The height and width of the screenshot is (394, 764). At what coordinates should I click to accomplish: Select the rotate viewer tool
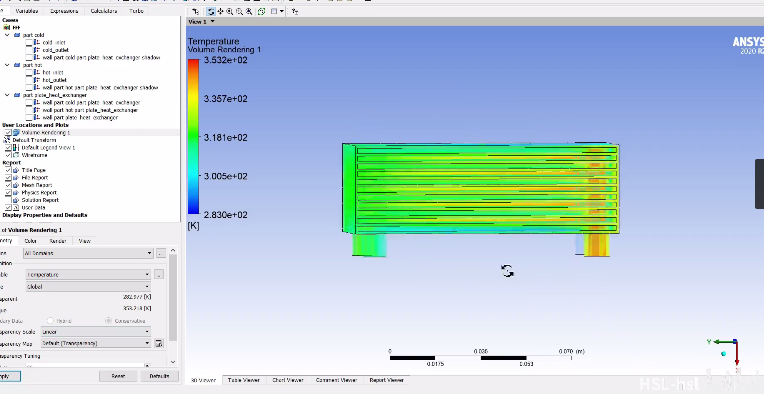(211, 11)
